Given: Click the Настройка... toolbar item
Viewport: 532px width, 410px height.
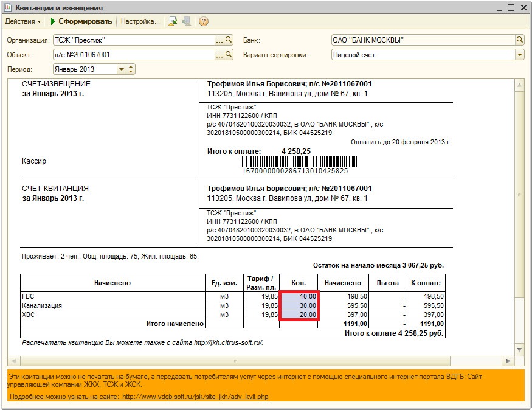Looking at the screenshot, I should (140, 21).
